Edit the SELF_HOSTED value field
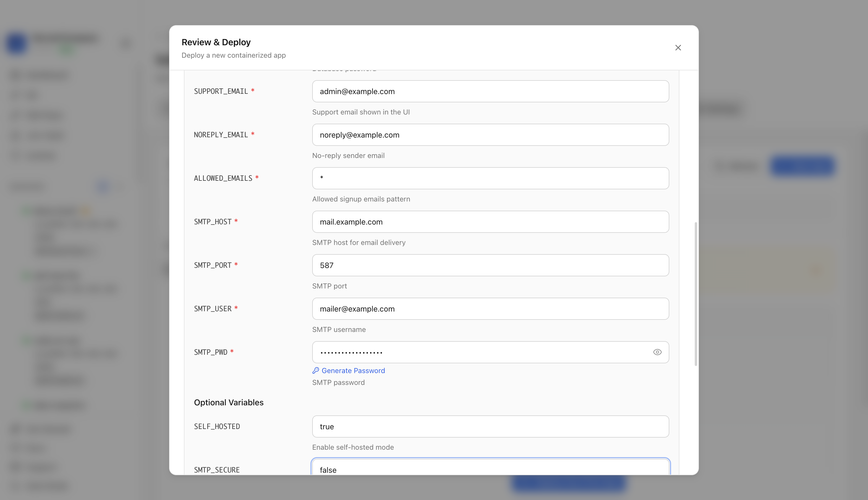Screen dimensions: 868x500 [490, 427]
